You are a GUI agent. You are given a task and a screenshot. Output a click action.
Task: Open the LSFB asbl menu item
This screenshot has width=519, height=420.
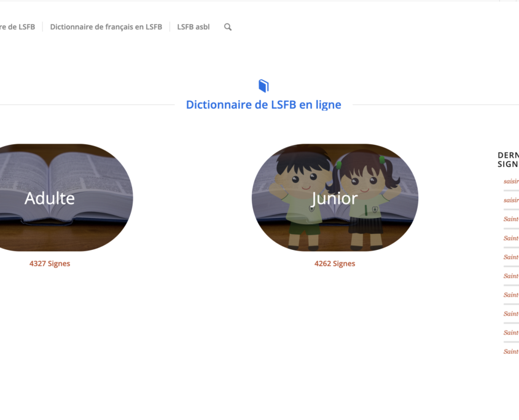[193, 27]
